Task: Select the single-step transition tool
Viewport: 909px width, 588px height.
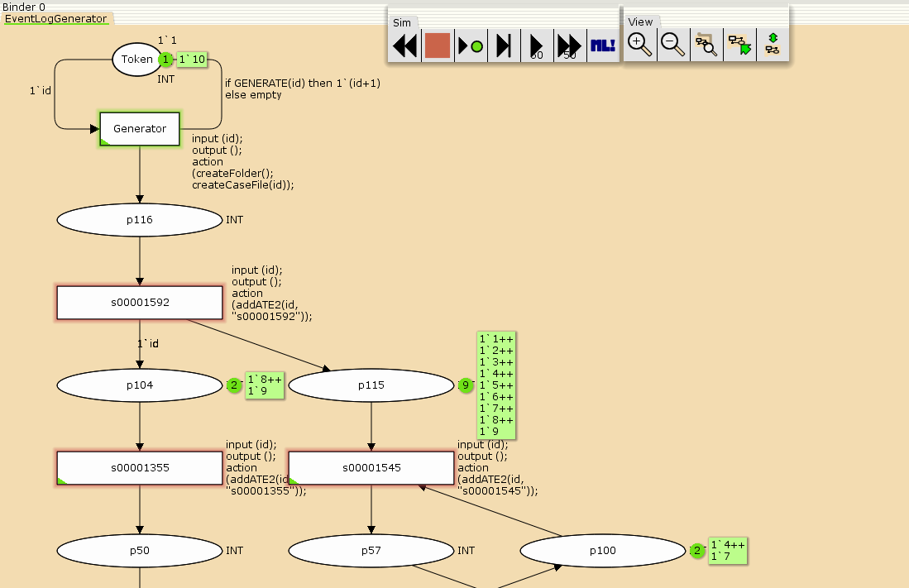Action: [504, 45]
